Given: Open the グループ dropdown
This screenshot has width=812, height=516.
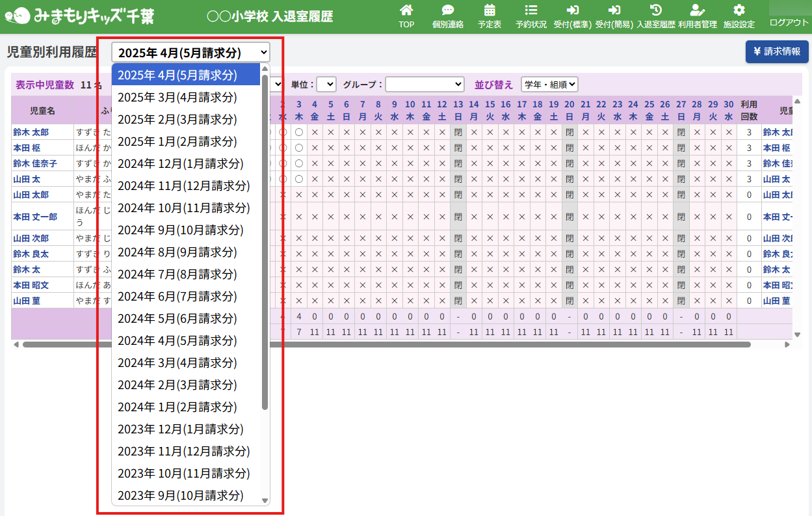Looking at the screenshot, I should tap(425, 85).
